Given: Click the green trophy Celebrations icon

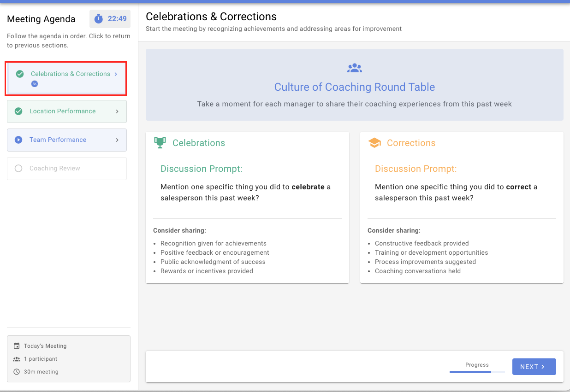Looking at the screenshot, I should coord(160,143).
